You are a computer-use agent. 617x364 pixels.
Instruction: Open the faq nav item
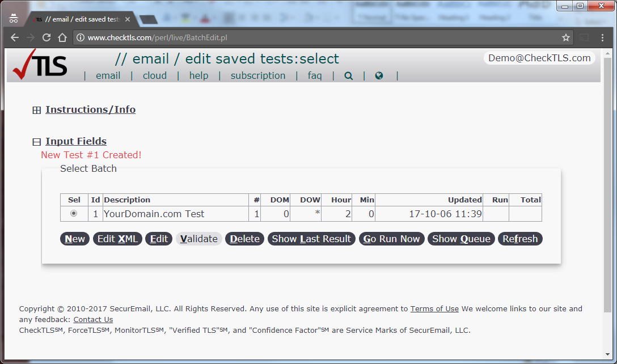tap(315, 75)
